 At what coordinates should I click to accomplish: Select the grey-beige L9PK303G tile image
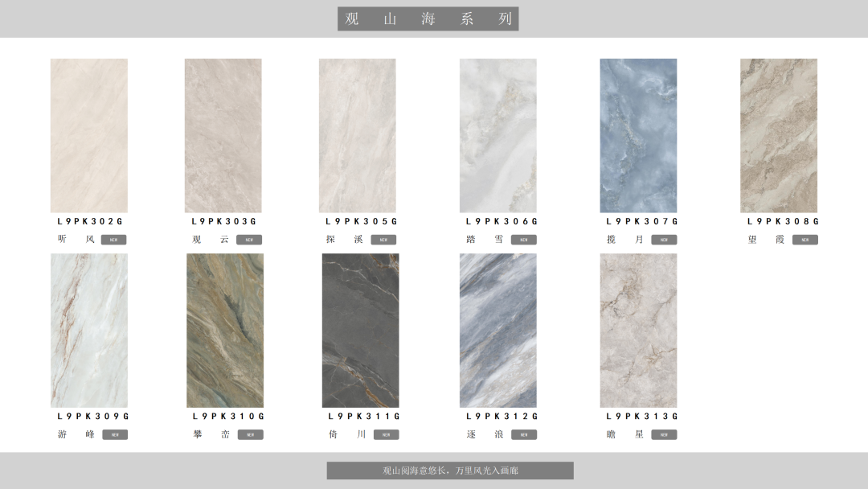click(223, 135)
